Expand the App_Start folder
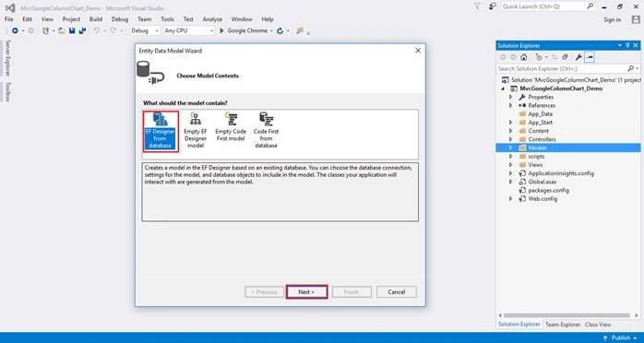644x343 pixels. pos(510,123)
